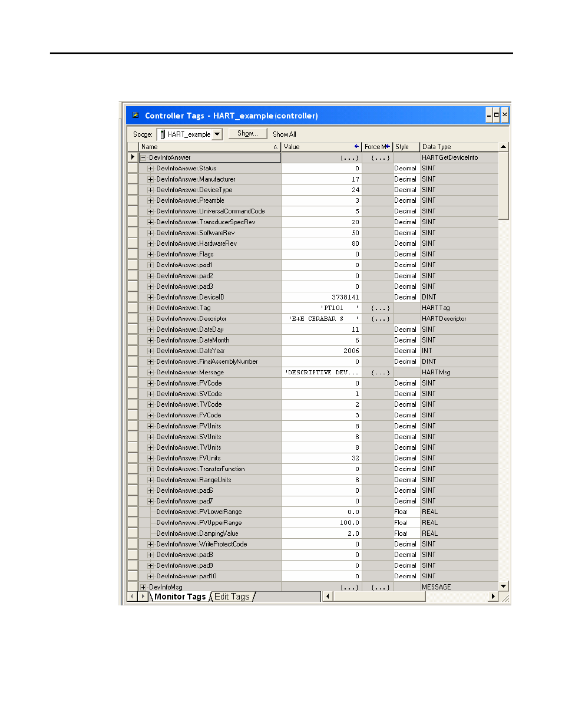This screenshot has height=728, width=562.
Task: Click the value cell of DevInfoAnswer.Manufacturer
Action: tap(322, 179)
